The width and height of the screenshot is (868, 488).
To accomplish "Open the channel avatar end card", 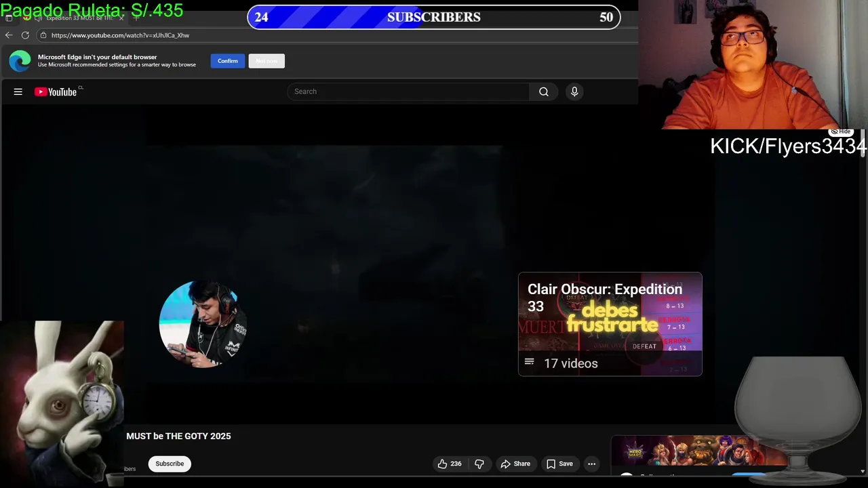I will point(202,325).
